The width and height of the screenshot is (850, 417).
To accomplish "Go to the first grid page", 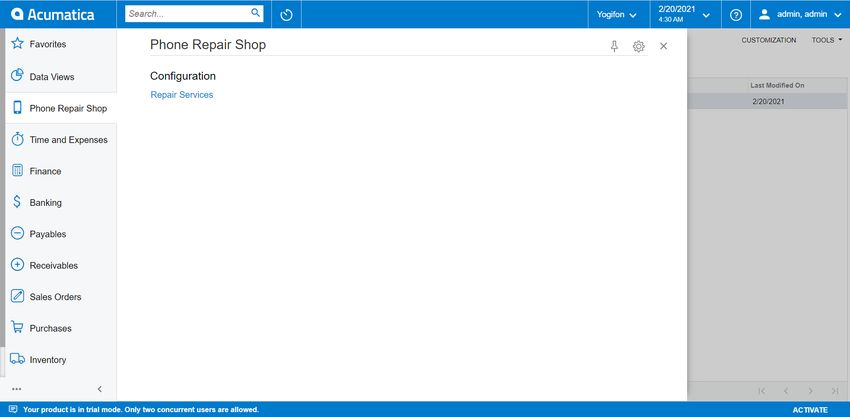I will [762, 390].
